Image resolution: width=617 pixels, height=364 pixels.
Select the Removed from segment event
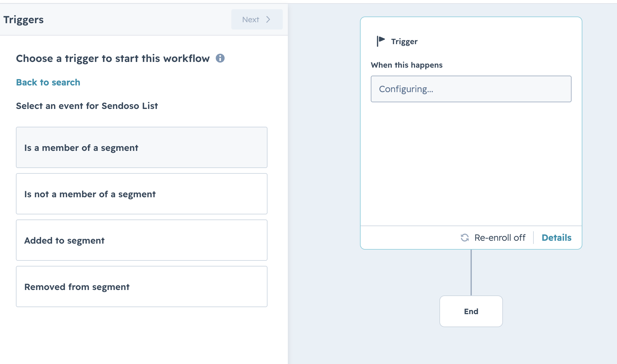pos(142,286)
